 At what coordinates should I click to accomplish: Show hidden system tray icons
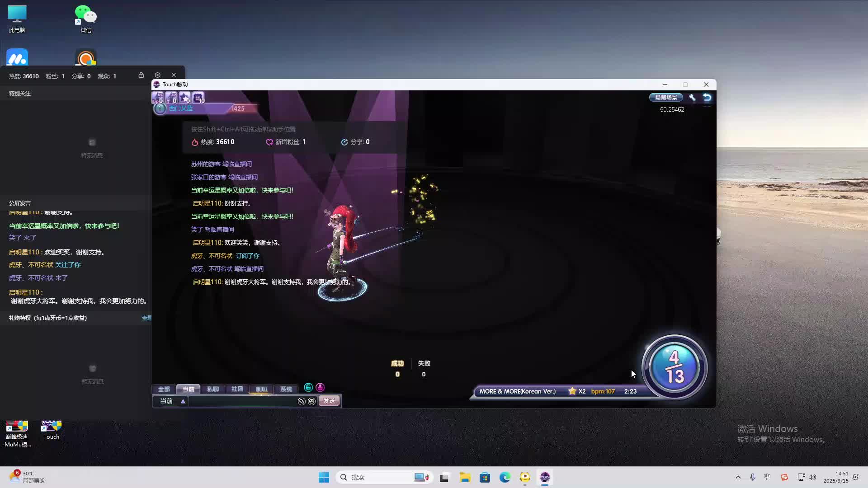[738, 477]
